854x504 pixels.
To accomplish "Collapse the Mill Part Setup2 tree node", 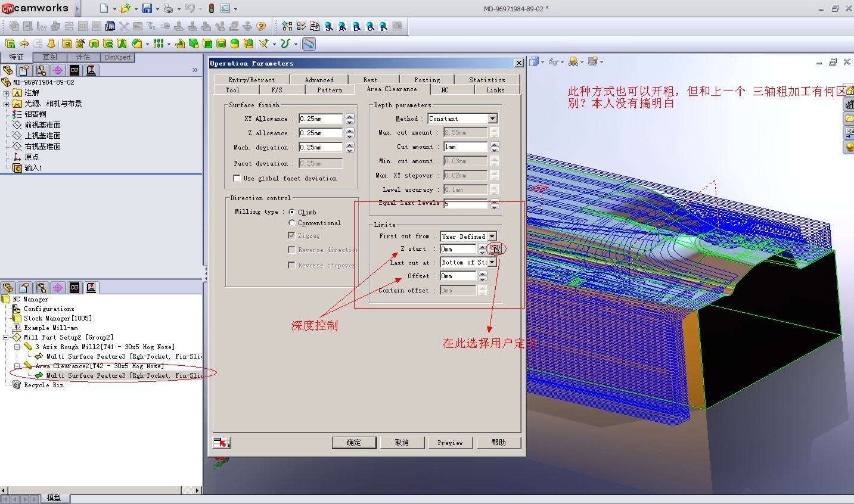I will (x=6, y=337).
